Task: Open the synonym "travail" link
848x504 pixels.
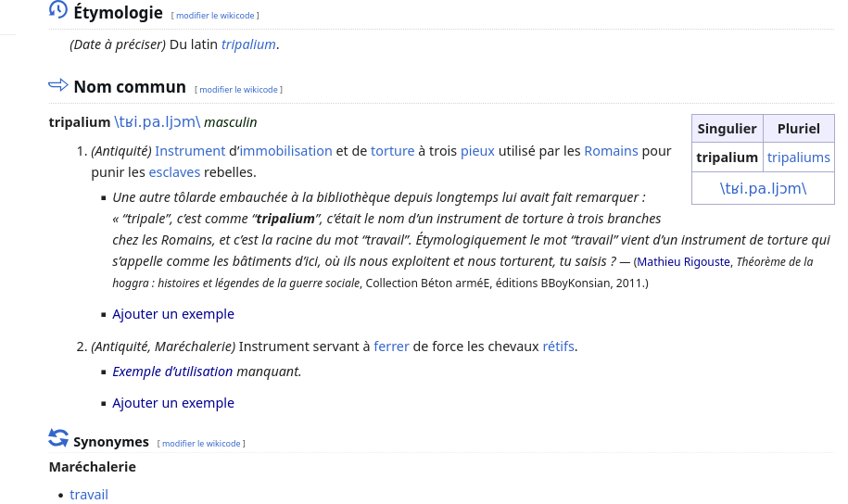Action: [x=89, y=495]
